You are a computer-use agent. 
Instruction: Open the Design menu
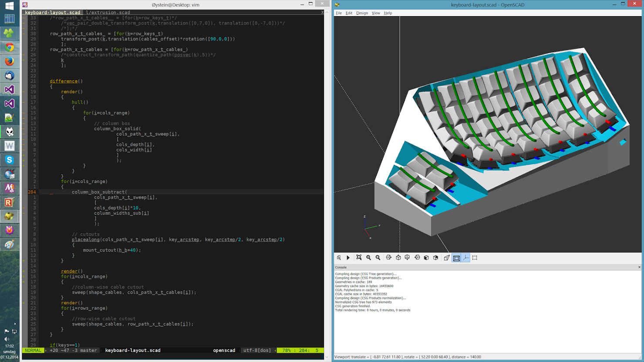click(362, 13)
